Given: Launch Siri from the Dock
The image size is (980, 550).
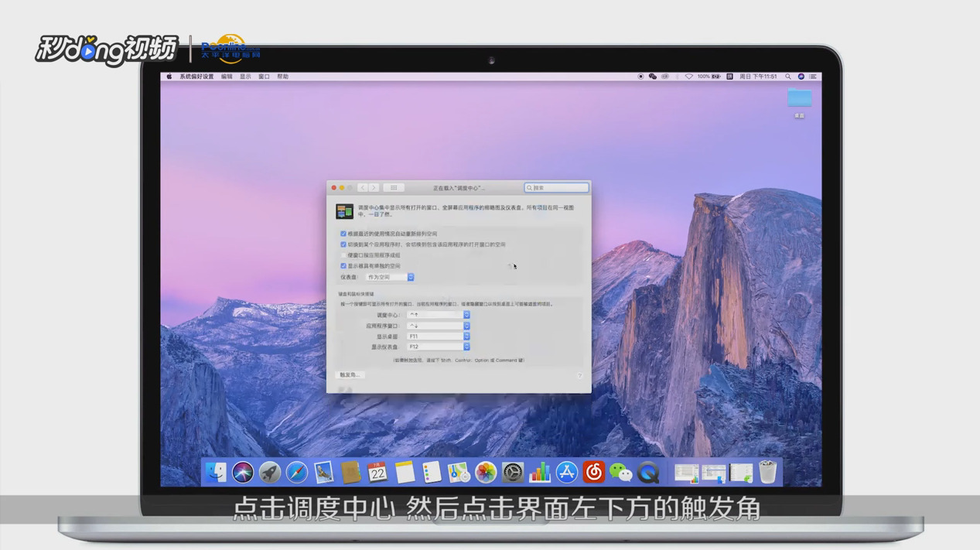Looking at the screenshot, I should 243,472.
